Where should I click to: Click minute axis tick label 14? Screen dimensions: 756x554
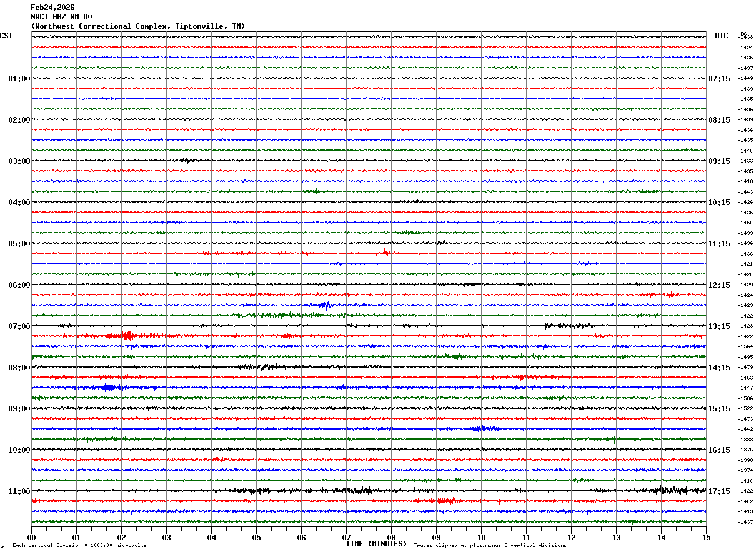pos(661,537)
